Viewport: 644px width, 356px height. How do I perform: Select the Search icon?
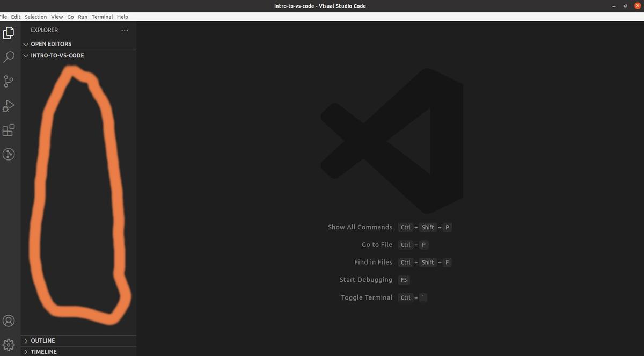pos(9,56)
